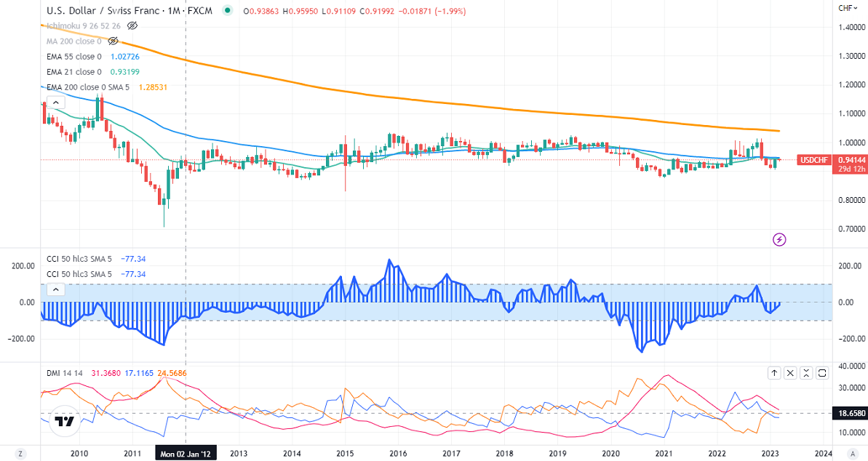The image size is (868, 461).
Task: Open the CHF currency dropdown
Action: (846, 8)
